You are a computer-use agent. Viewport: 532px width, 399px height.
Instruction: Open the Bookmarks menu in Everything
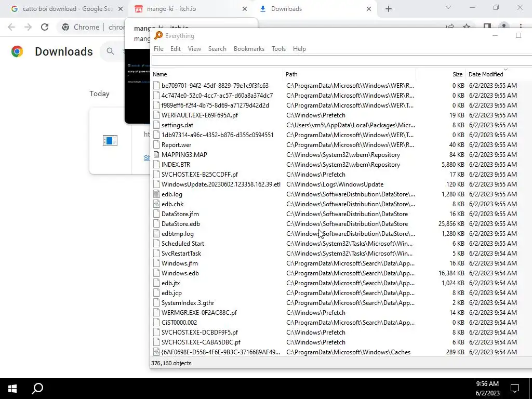point(249,48)
